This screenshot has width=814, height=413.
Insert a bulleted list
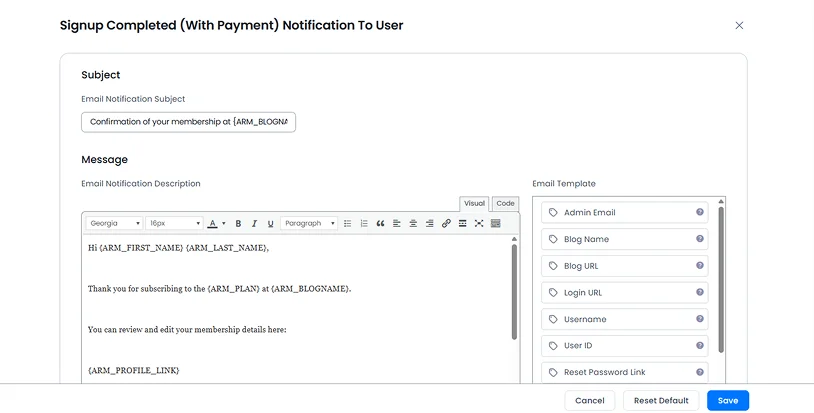(x=347, y=224)
